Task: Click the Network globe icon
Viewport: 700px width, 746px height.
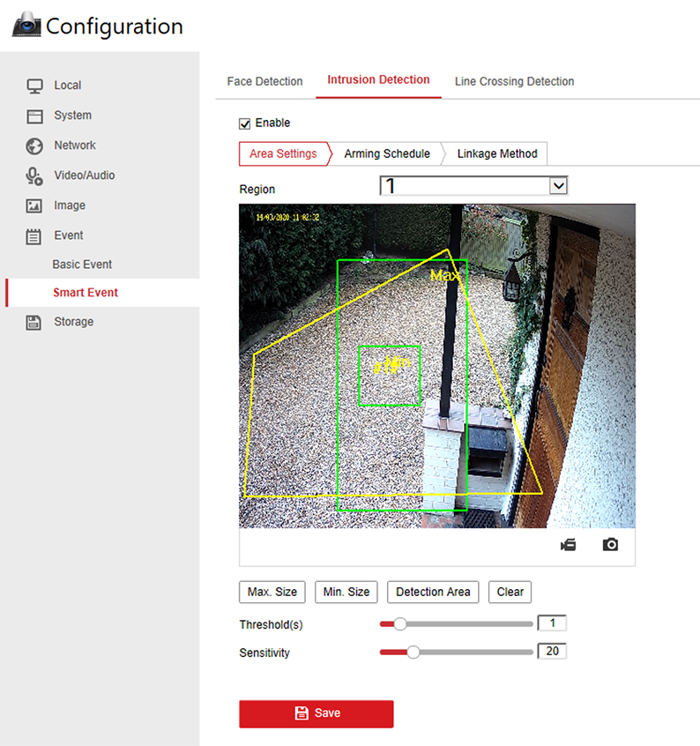Action: pos(34,145)
